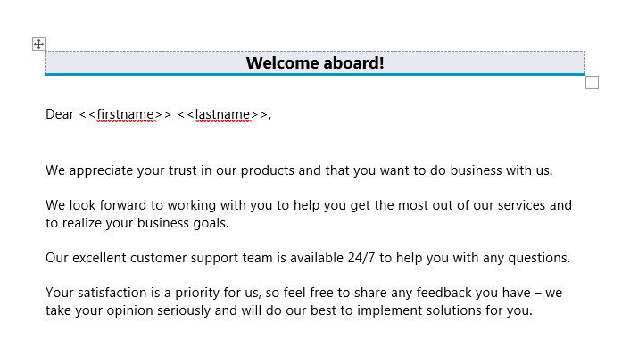The image size is (630, 364).
Task: Place cursor in the Welcome aboard! heading
Action: [315, 63]
